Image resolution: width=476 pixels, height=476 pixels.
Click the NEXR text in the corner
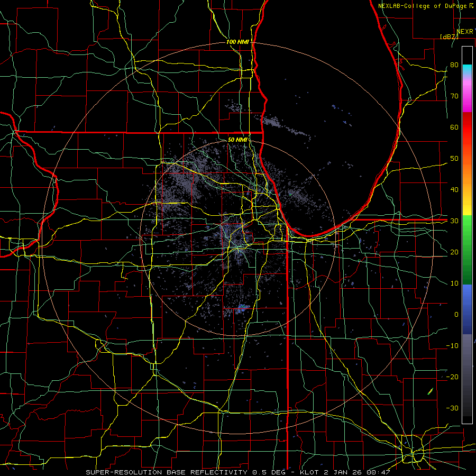click(465, 32)
